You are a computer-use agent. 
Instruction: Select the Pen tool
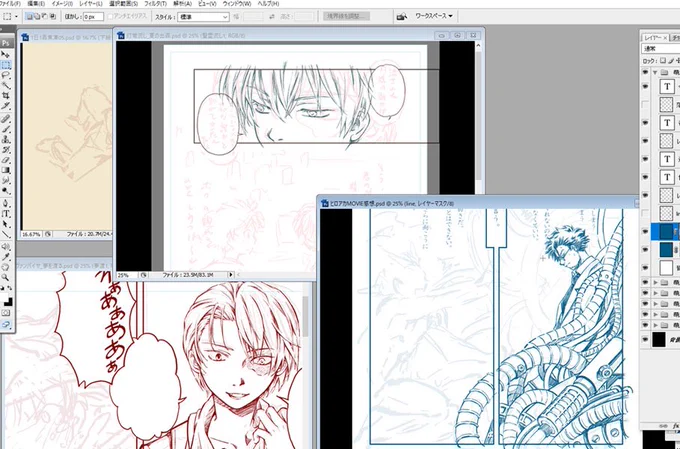6,203
